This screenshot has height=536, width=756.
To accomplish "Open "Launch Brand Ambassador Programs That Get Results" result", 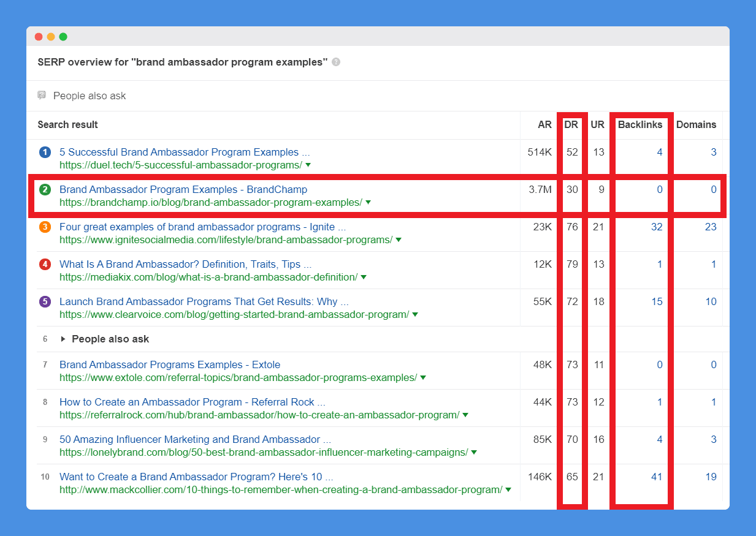I will coord(204,301).
